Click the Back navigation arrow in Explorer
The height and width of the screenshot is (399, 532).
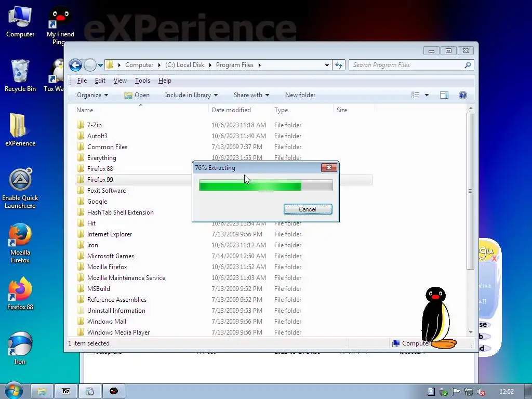pyautogui.click(x=75, y=65)
